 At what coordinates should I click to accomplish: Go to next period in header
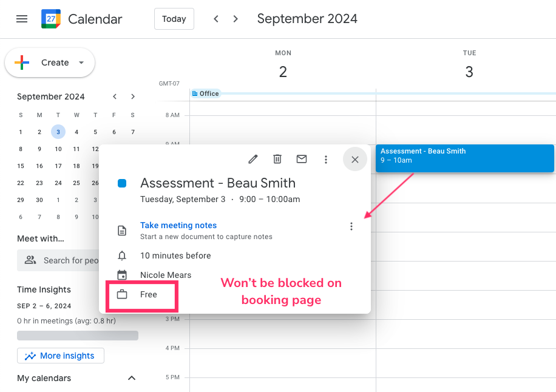[236, 19]
